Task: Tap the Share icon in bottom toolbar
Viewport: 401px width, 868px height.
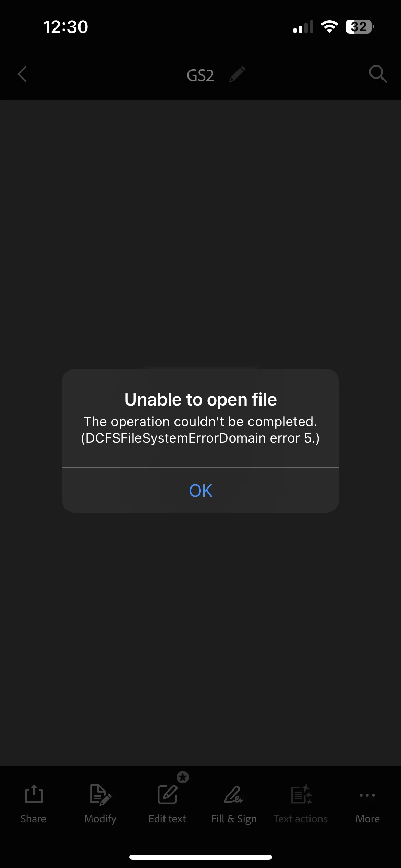Action: (x=34, y=793)
